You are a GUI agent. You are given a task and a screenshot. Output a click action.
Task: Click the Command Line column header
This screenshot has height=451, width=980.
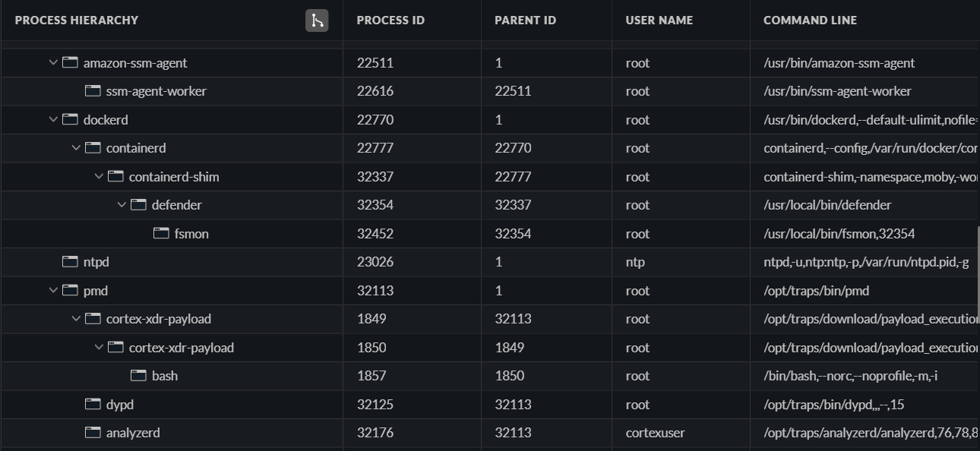point(810,20)
